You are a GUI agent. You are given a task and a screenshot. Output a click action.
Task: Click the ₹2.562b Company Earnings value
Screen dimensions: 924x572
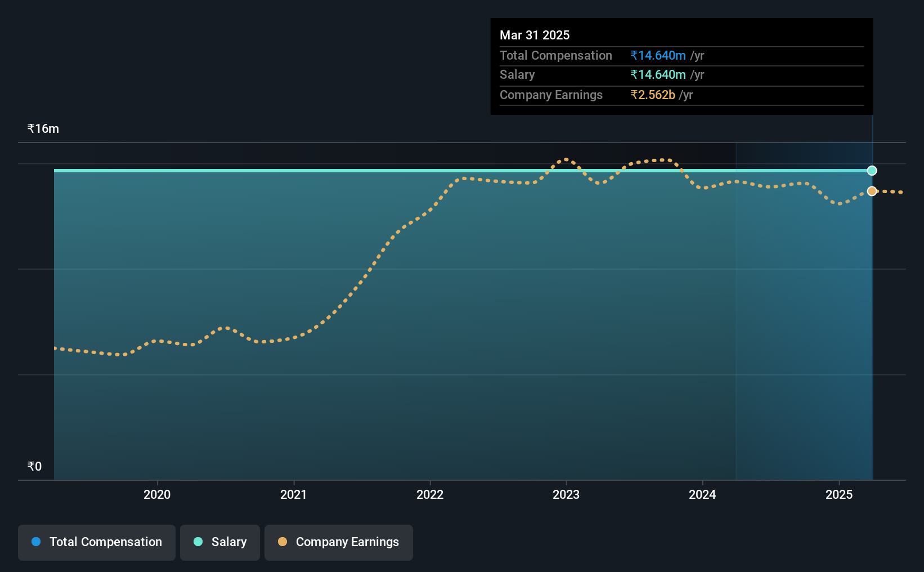pos(653,95)
